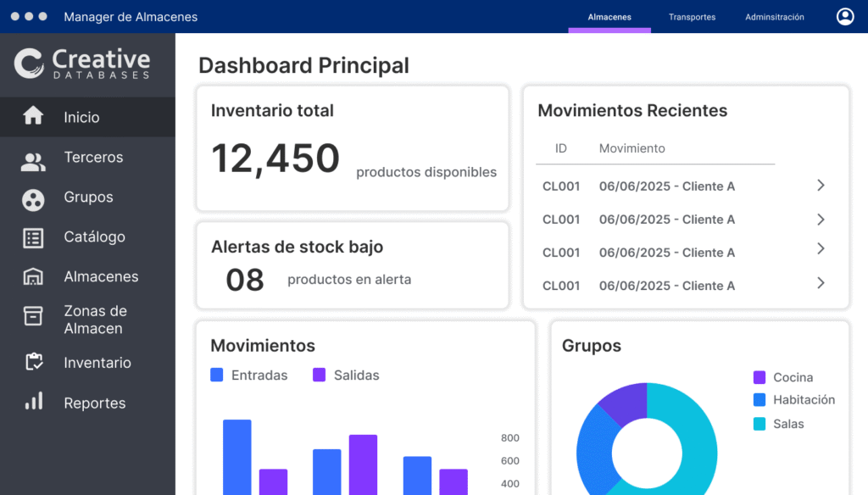The width and height of the screenshot is (868, 495).
Task: Open Terceros via the people icon
Action: 33,162
